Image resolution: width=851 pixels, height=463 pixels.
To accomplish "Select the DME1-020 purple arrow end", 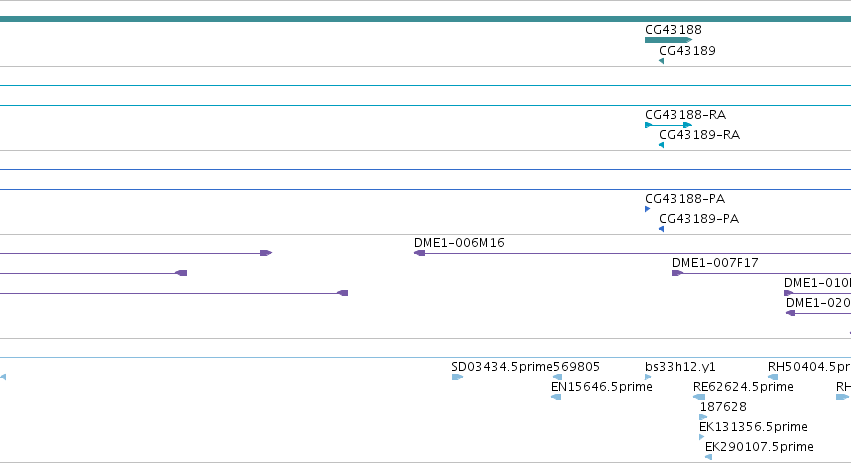I will click(791, 313).
